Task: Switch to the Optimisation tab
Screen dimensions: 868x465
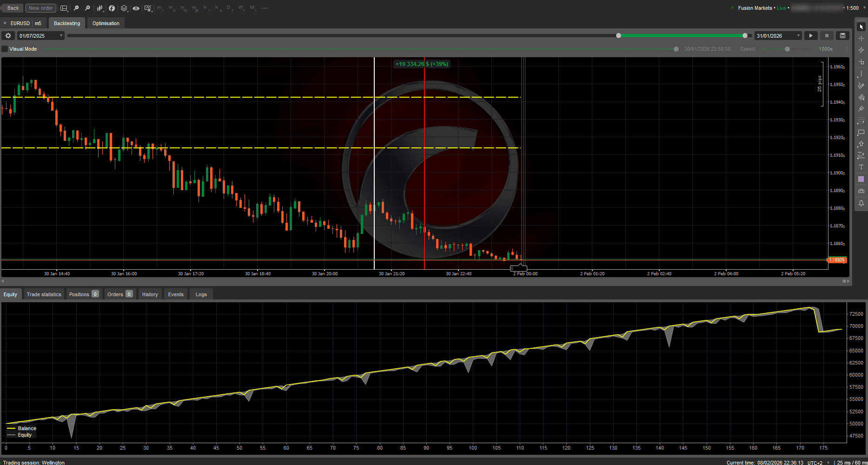Action: pos(106,23)
